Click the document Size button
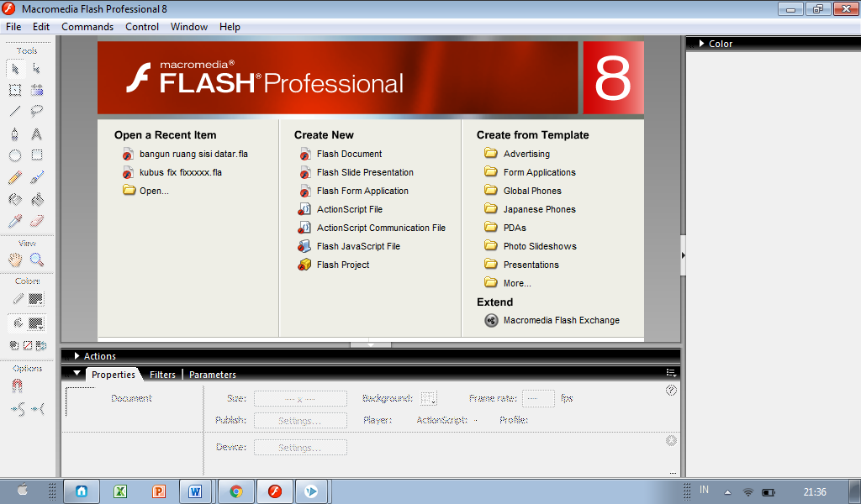This screenshot has width=861, height=504. [300, 399]
